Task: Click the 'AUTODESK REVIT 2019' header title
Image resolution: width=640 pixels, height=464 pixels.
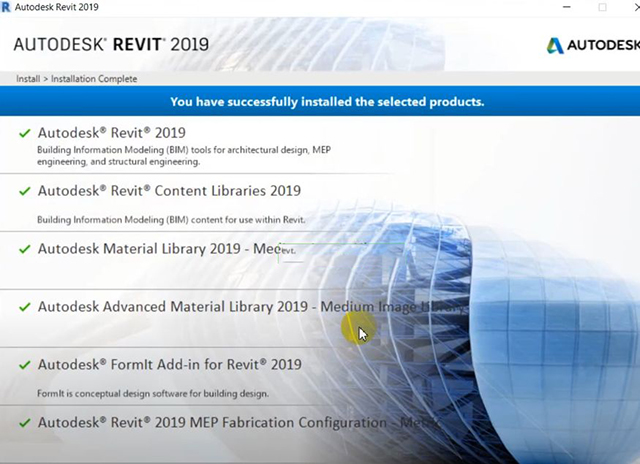Action: tap(111, 44)
